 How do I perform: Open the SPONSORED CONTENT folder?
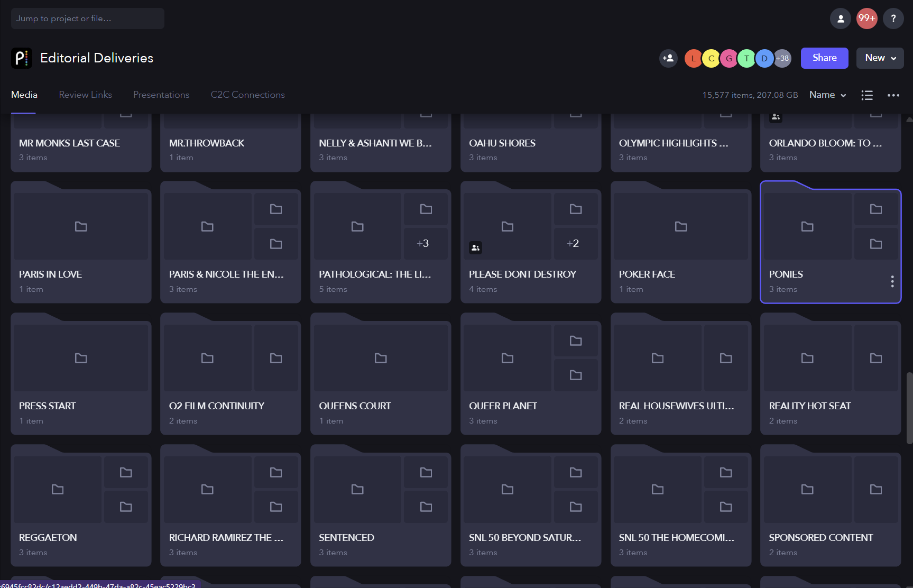pyautogui.click(x=831, y=506)
